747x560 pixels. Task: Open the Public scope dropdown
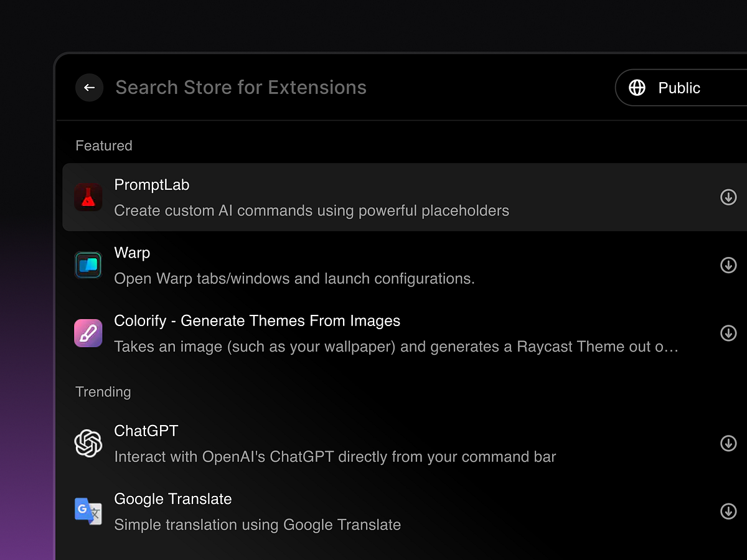coord(681,88)
